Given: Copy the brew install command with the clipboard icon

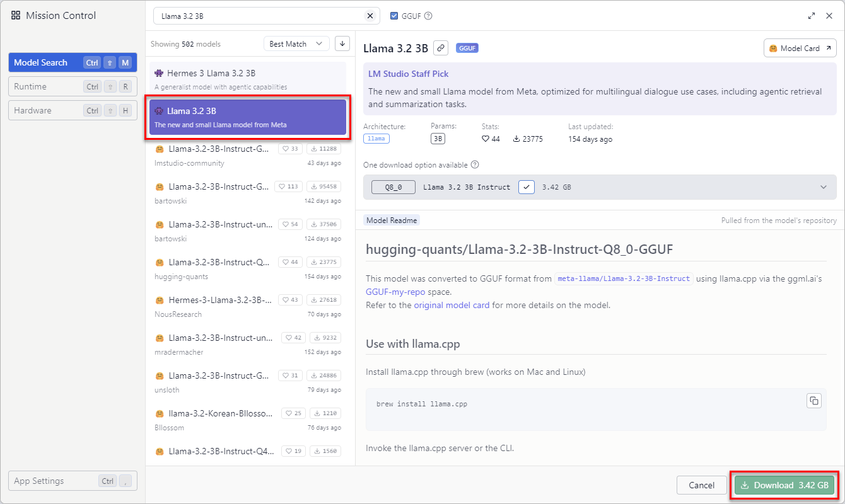Looking at the screenshot, I should click(x=813, y=400).
